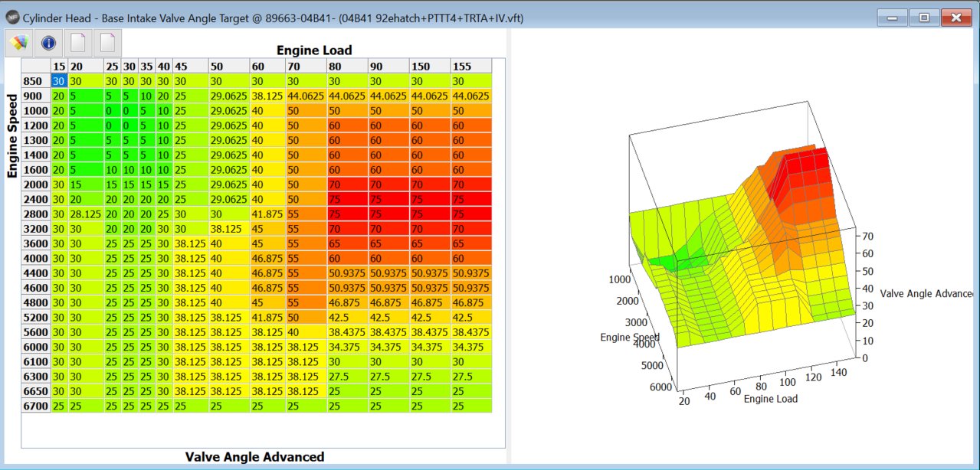Viewport: 980px width, 470px height.
Task: Select the 50 engine load column header
Action: (229, 67)
